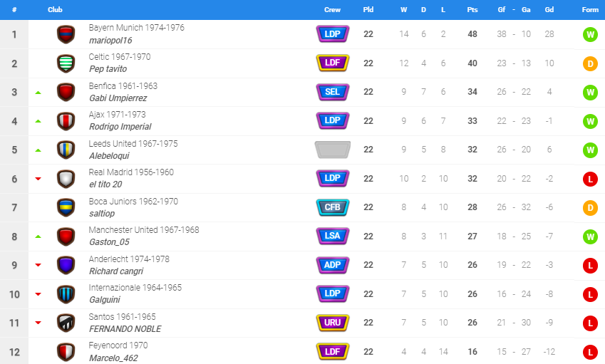Click the Bayern Munich club shield icon
This screenshot has height=364, width=605.
66,35
